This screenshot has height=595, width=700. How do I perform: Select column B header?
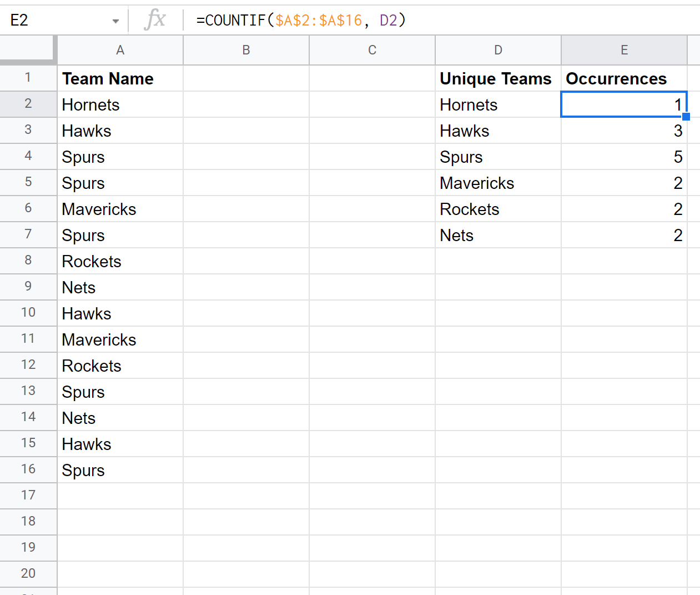(246, 50)
